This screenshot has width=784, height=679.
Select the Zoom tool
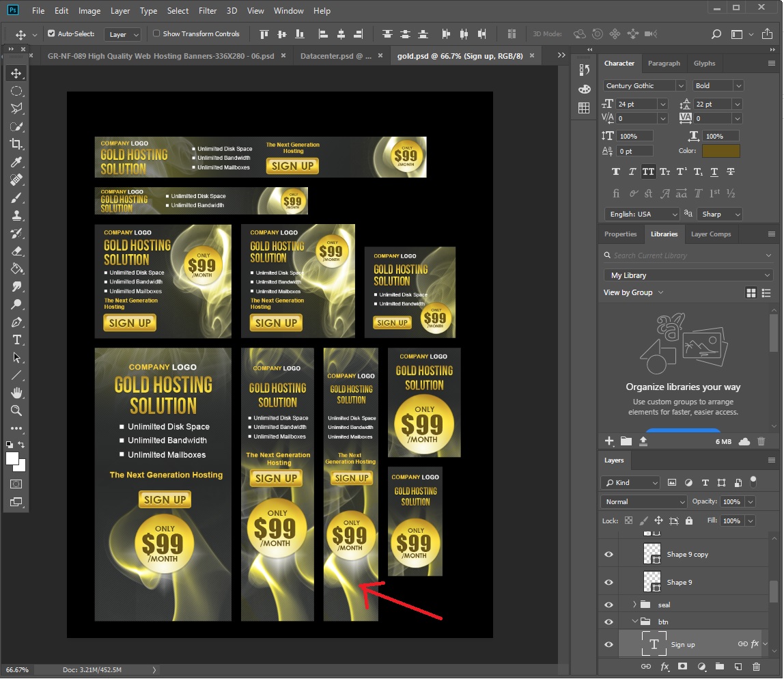pos(16,411)
